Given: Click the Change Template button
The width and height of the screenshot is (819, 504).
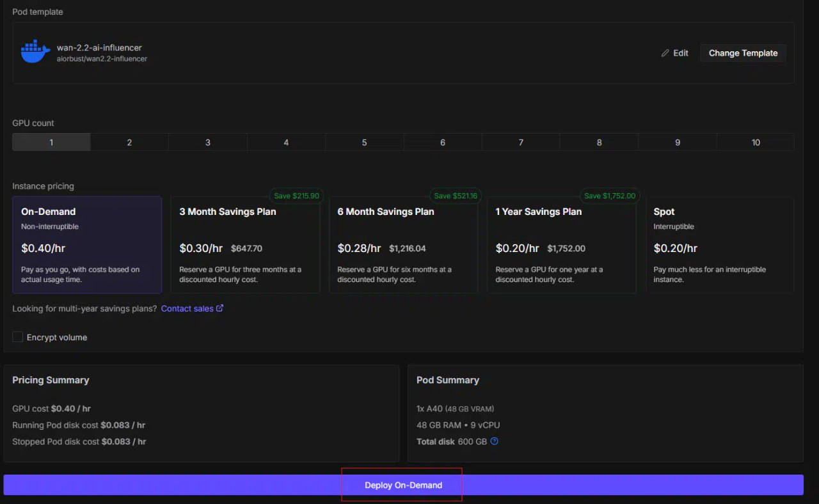Looking at the screenshot, I should 743,53.
